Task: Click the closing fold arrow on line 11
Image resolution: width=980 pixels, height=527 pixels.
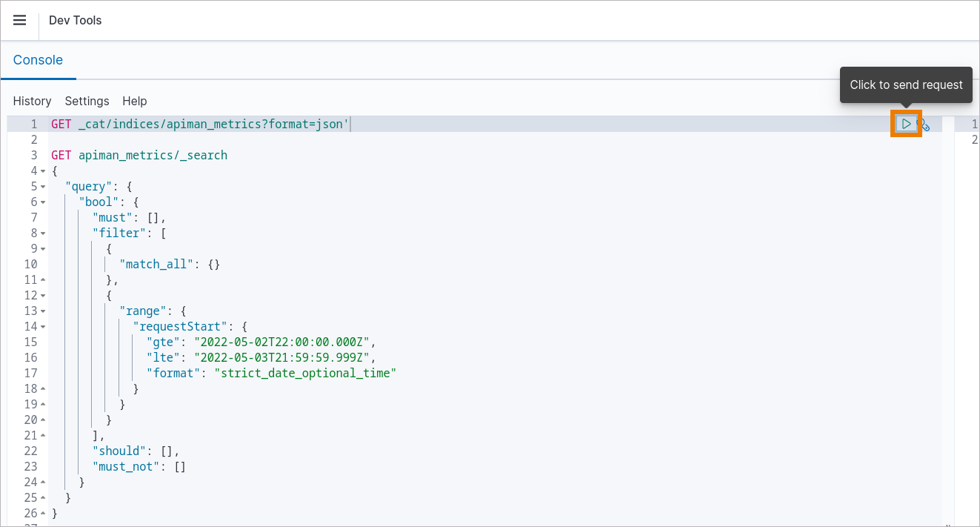Action: coord(43,280)
